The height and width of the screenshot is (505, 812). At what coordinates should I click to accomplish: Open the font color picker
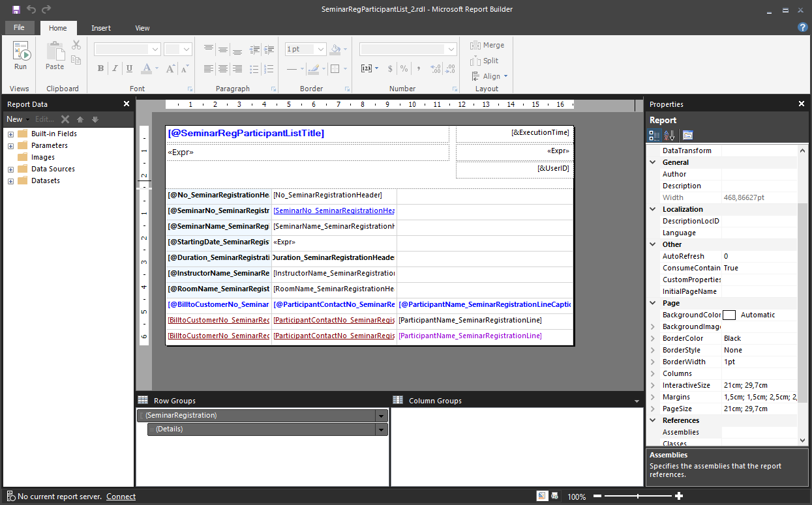[x=149, y=68]
